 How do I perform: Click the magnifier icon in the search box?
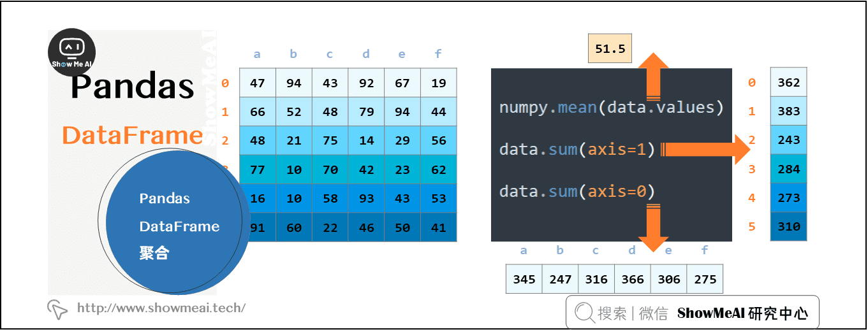(584, 312)
